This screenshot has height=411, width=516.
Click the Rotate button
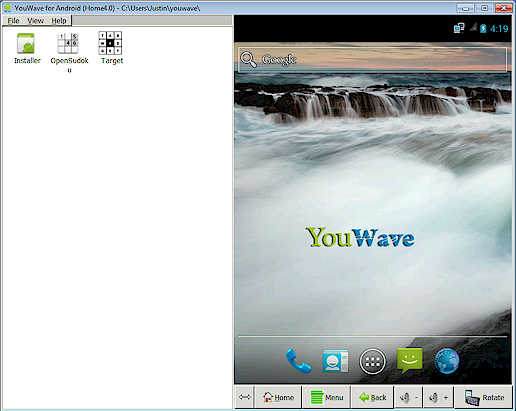pyautogui.click(x=484, y=397)
